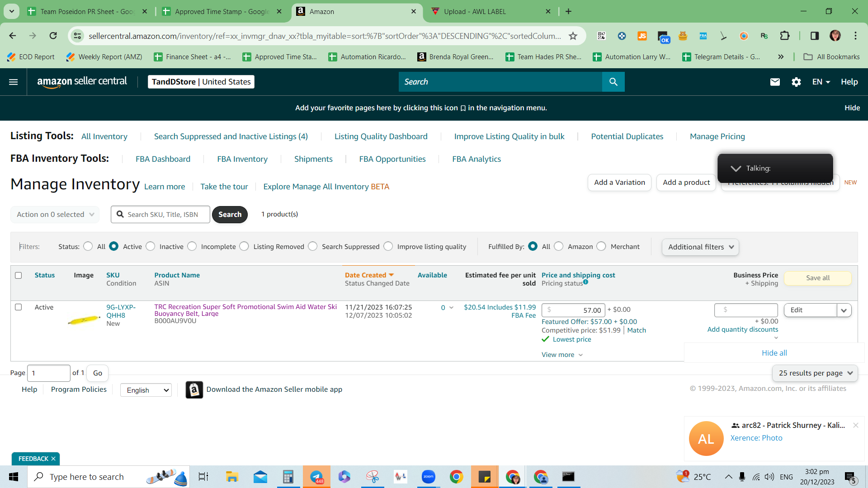The width and height of the screenshot is (868, 488).
Task: Check the select-all checkbox in table header
Action: point(19,275)
